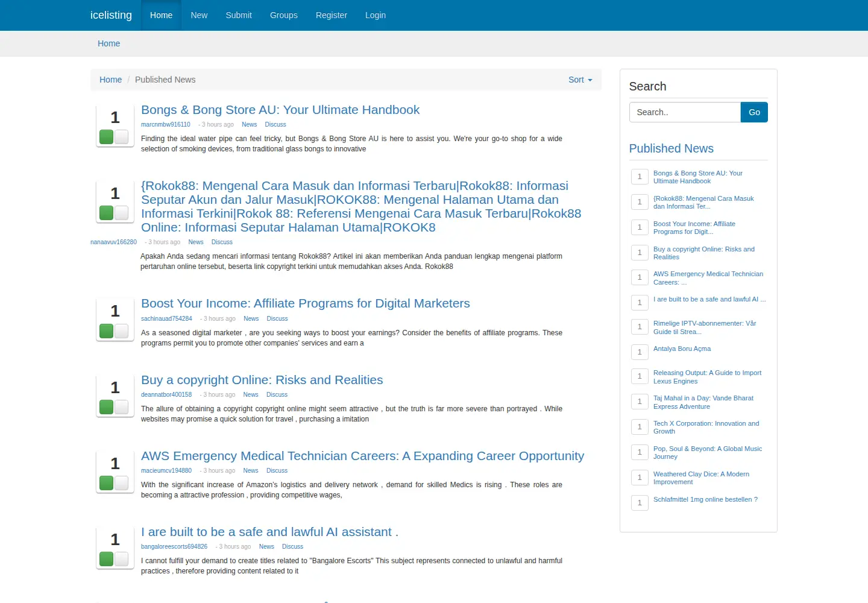Downvote the Buy a copyright Online post
The width and height of the screenshot is (868, 603).
pyautogui.click(x=121, y=407)
